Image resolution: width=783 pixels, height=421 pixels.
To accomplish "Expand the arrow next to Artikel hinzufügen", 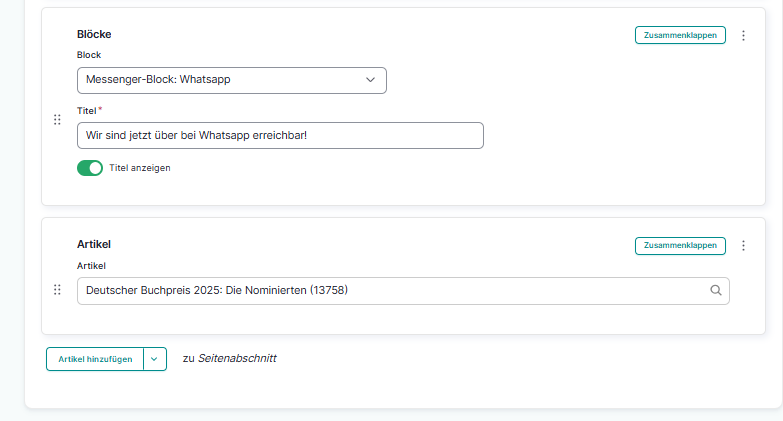I will click(x=155, y=359).
